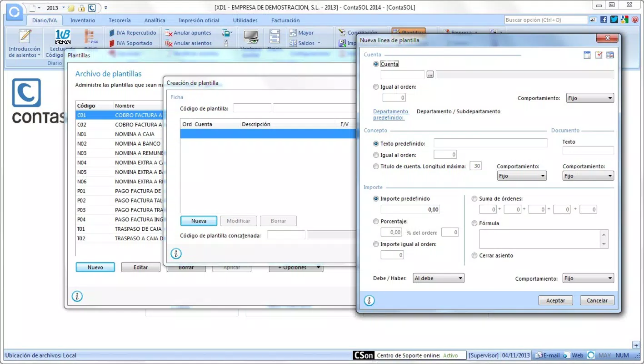Switch to Inventario ribbon tab
The height and width of the screenshot is (364, 644).
coord(83,20)
